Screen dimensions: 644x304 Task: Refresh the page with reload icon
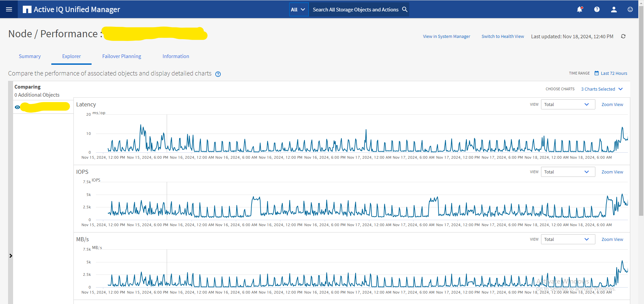coord(623,36)
